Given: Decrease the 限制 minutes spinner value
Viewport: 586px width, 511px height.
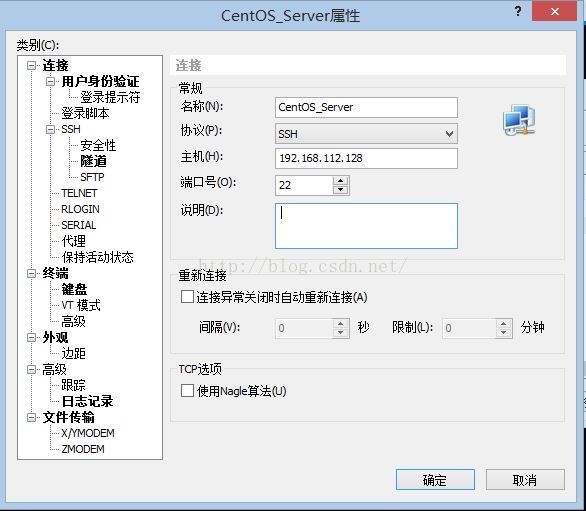Looking at the screenshot, I should coord(504,332).
